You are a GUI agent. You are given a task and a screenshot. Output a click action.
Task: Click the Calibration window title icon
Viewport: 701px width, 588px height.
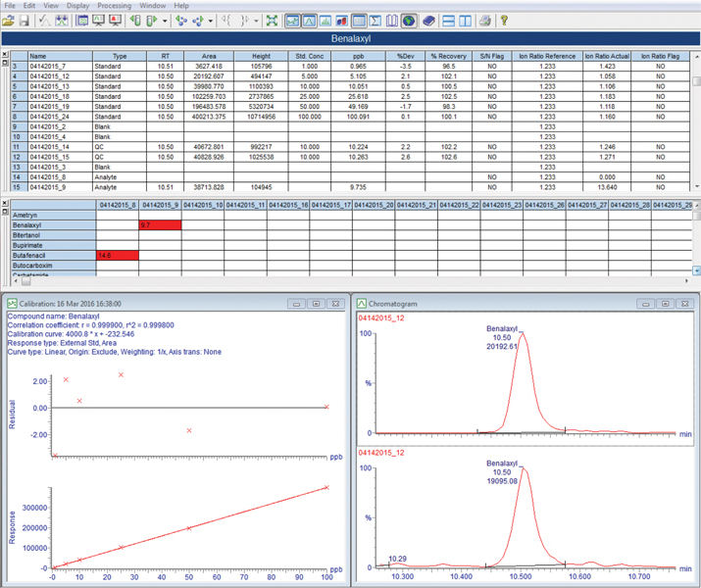click(12, 305)
